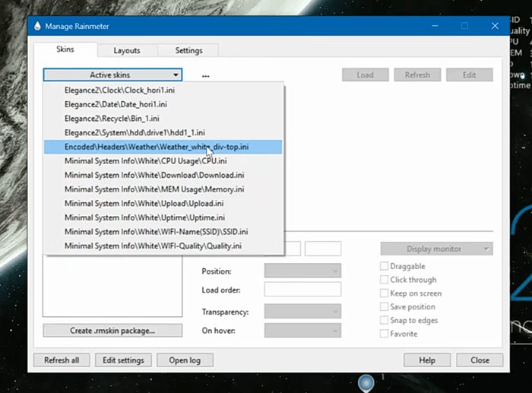Viewport: 532px width, 393px height.
Task: Open the Transparency dropdown
Action: [x=302, y=311]
